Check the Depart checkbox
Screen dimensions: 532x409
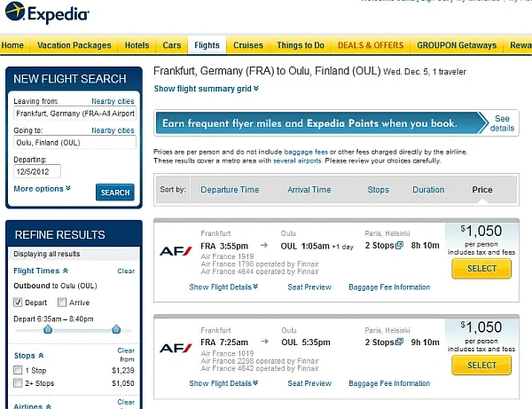[18, 302]
